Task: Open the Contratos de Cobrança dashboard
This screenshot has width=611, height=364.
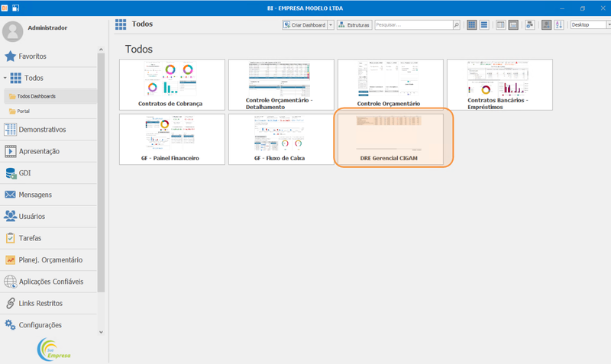Action: pyautogui.click(x=172, y=85)
